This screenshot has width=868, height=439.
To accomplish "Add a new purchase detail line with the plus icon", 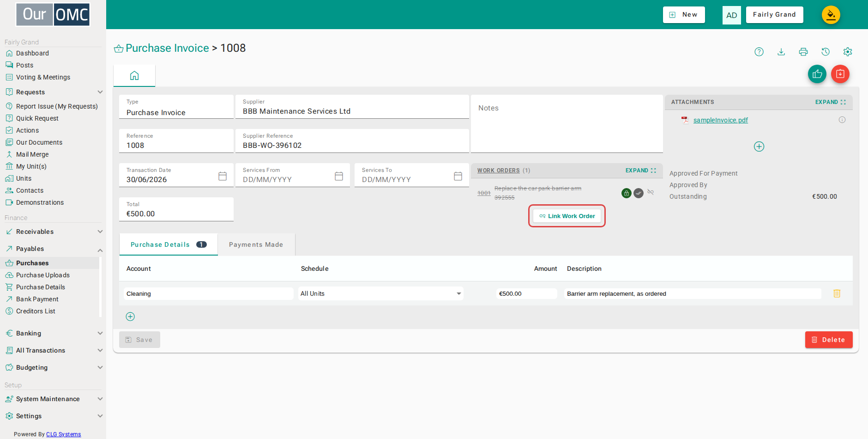I will coord(130,317).
